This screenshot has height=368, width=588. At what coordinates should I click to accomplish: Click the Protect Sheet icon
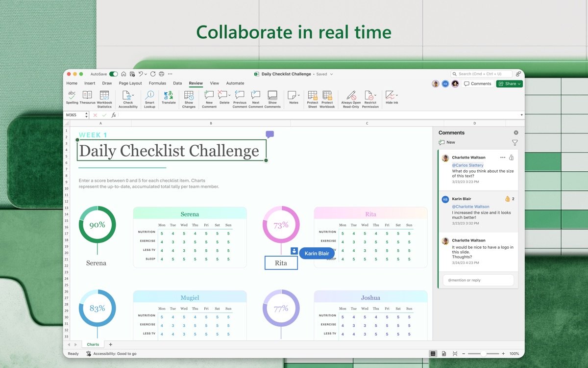(313, 97)
